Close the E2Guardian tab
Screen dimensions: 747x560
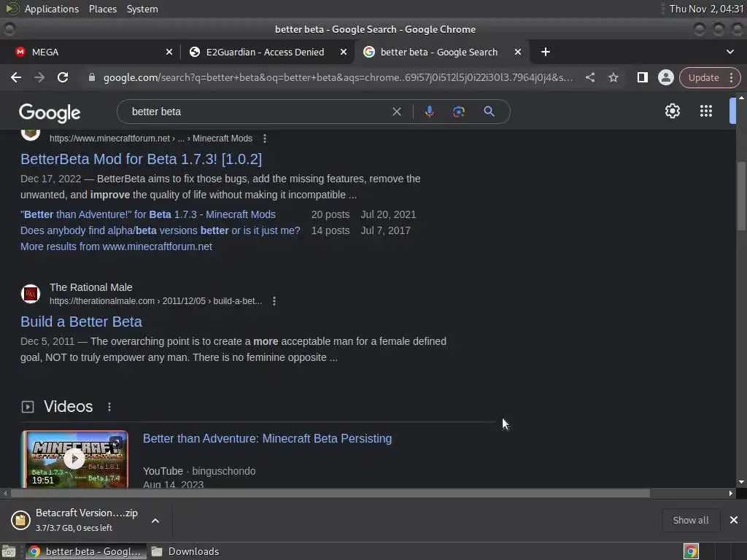pos(344,52)
